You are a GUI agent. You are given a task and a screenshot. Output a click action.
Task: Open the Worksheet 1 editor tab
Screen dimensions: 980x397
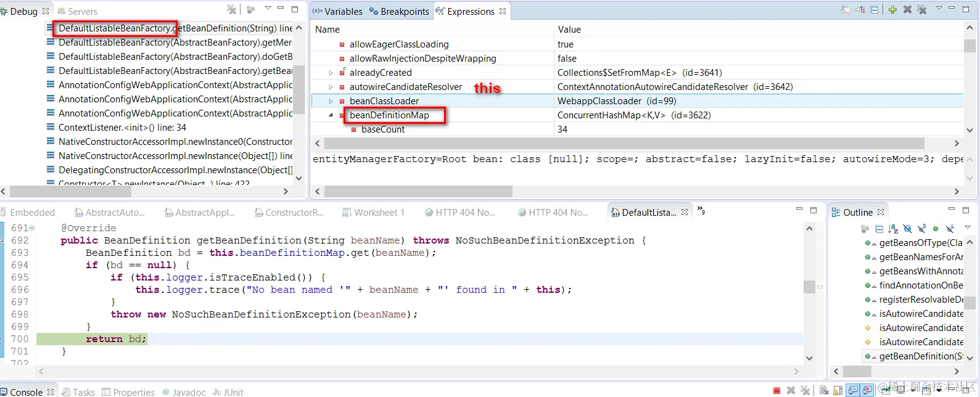tap(373, 213)
